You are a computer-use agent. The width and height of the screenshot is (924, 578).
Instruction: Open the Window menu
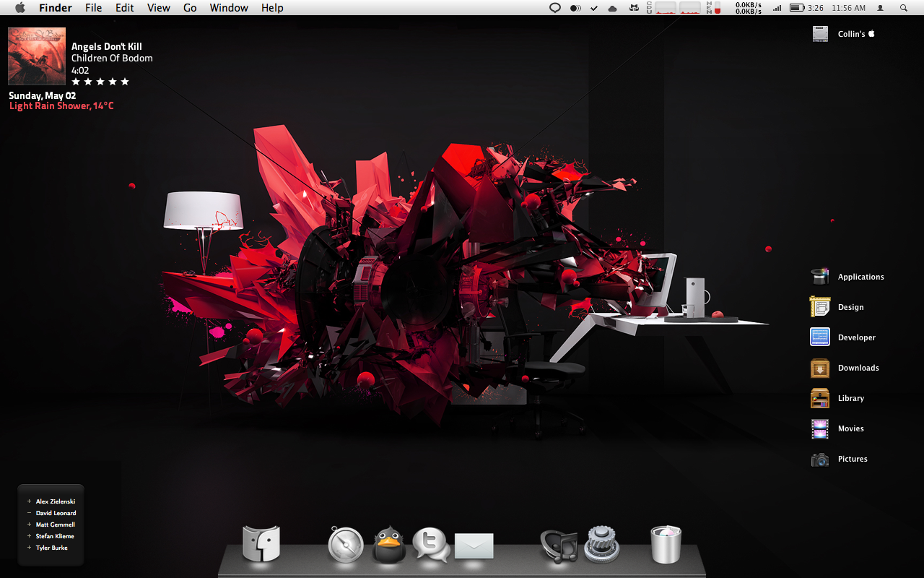[229, 8]
